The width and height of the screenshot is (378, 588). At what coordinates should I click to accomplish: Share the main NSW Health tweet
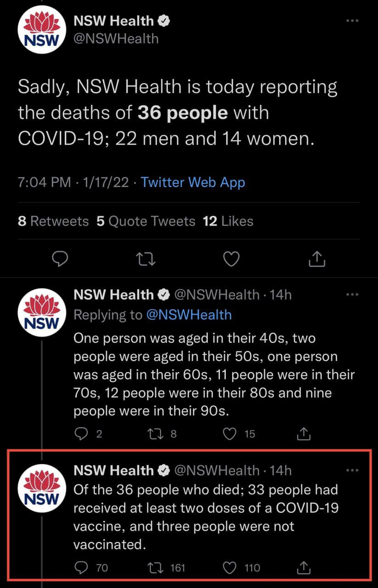click(x=317, y=259)
